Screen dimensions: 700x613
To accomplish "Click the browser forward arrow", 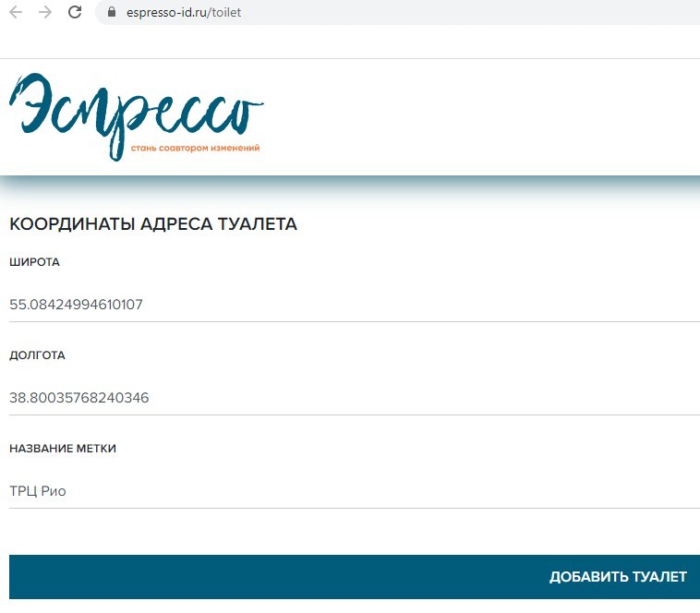I will tap(45, 12).
